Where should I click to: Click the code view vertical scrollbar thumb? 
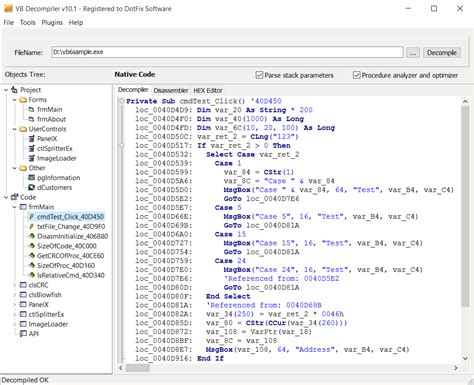coord(465,207)
